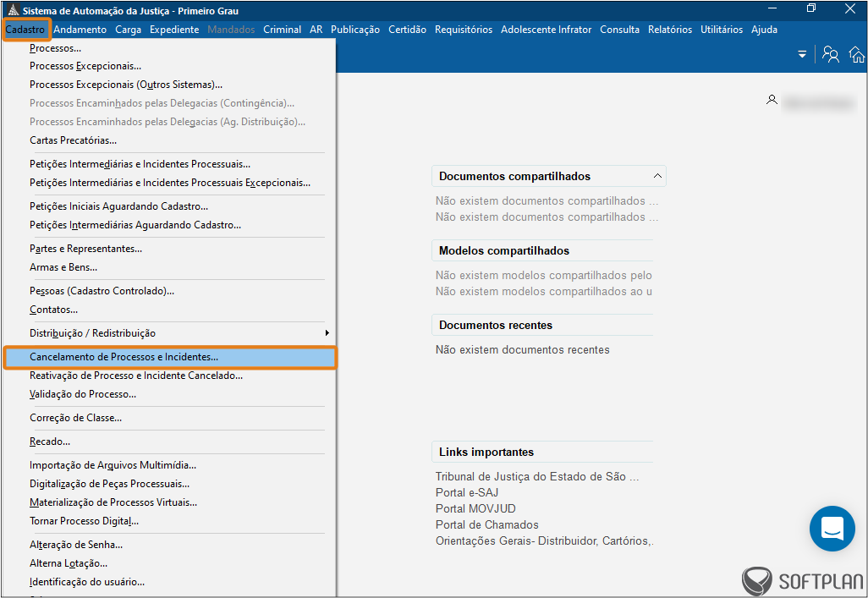Open the Portal de Chamados link
Screen dimensions: 868x598
pos(487,525)
